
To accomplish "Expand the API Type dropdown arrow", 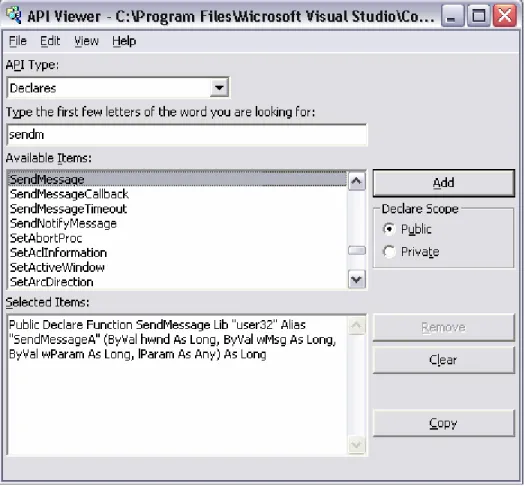I will pyautogui.click(x=219, y=88).
